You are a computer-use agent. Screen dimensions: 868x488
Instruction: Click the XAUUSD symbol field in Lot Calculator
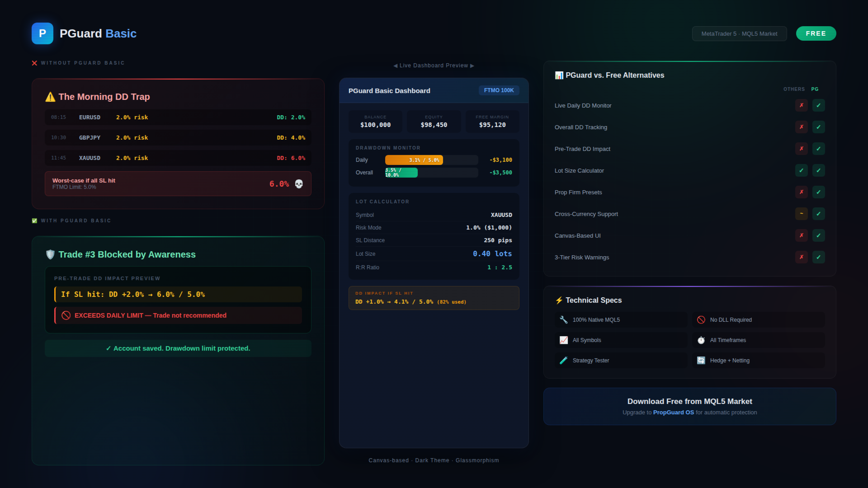coord(501,215)
